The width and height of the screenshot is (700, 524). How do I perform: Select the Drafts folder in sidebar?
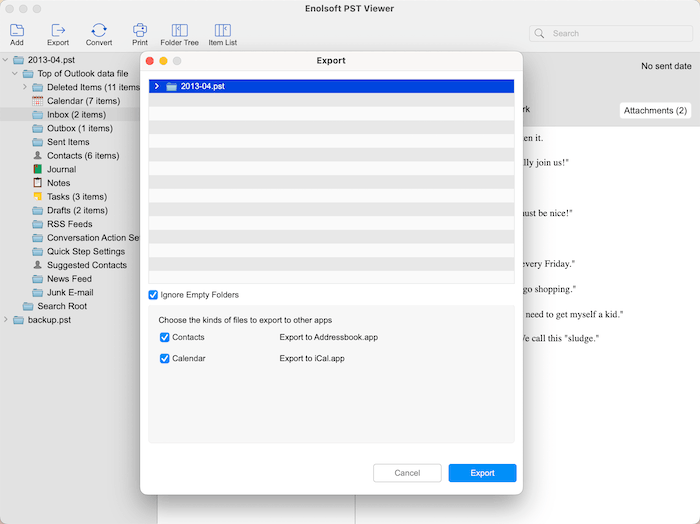76,211
